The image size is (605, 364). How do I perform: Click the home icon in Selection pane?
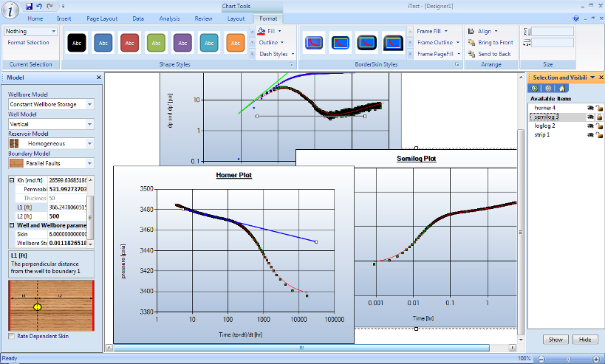561,89
